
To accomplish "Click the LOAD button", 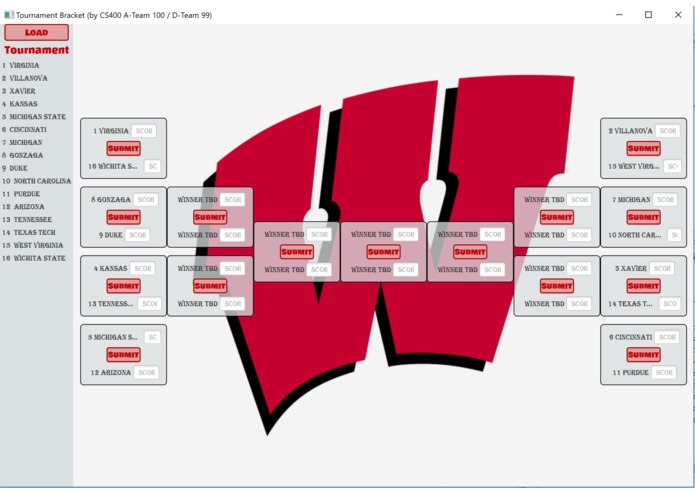I will (36, 32).
